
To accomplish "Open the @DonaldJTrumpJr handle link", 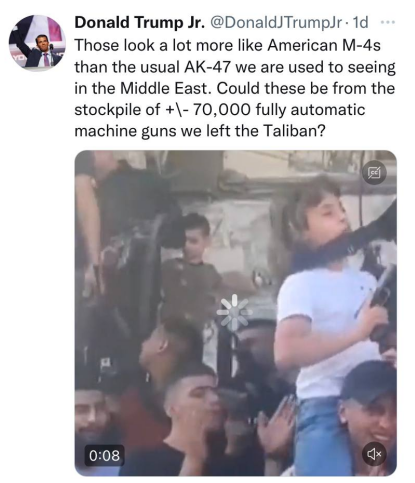I will point(275,23).
